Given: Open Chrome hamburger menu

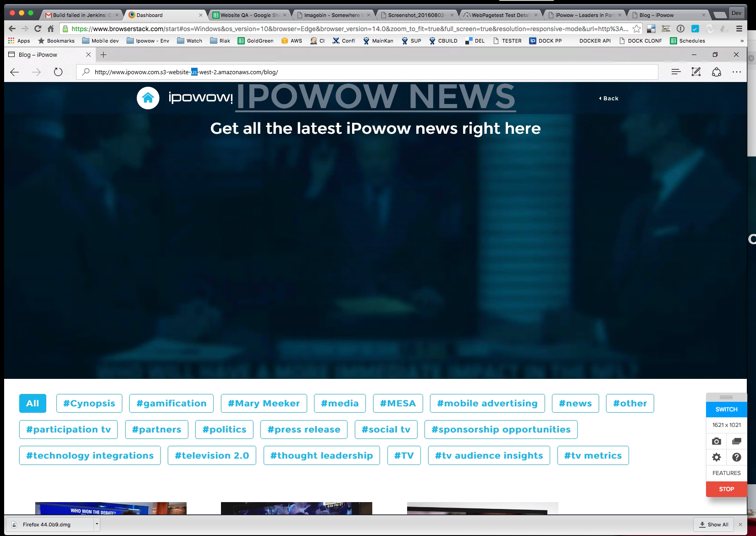Looking at the screenshot, I should [x=739, y=28].
